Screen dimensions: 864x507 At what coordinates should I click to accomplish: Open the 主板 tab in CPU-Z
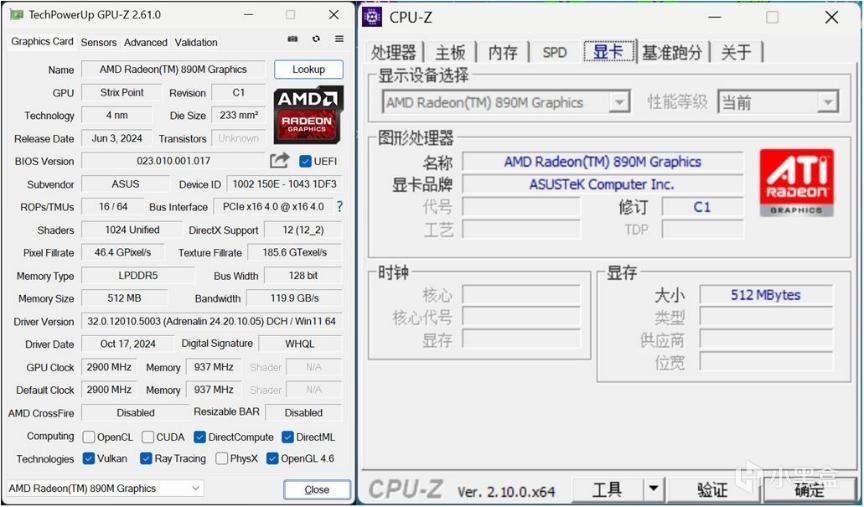click(450, 52)
